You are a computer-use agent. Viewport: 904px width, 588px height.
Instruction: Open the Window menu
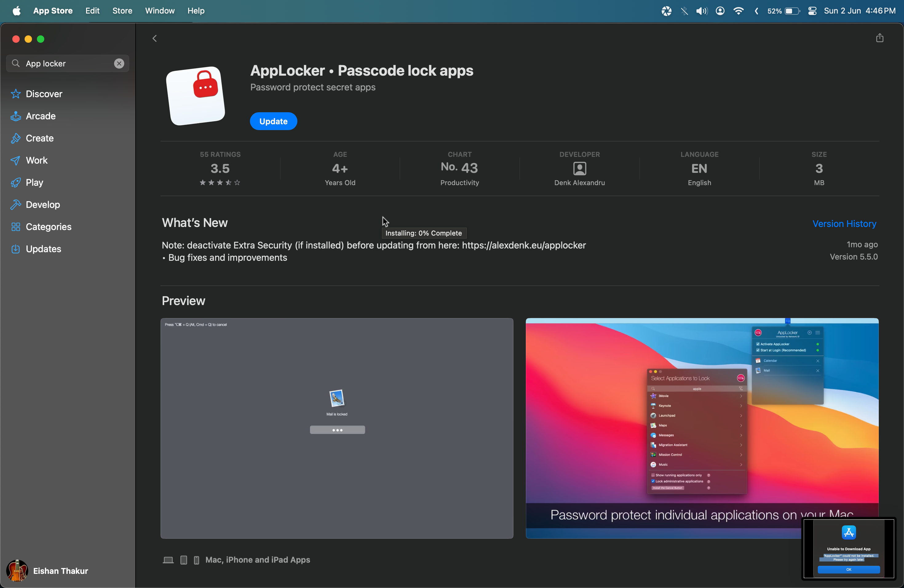click(x=160, y=11)
